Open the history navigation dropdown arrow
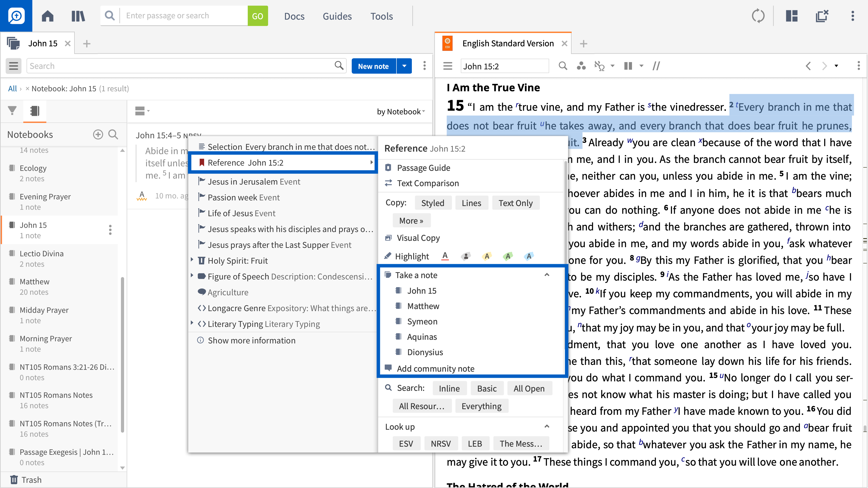Viewport: 868px width, 488px height. click(x=836, y=66)
